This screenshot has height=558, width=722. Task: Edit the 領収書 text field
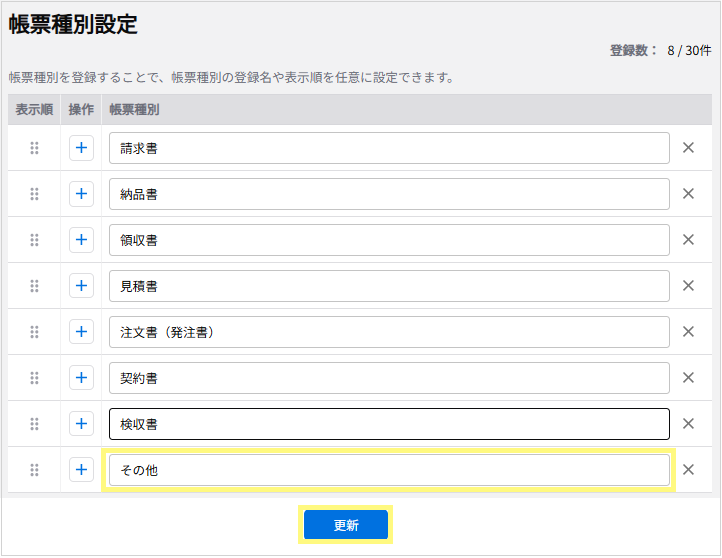pyautogui.click(x=389, y=240)
